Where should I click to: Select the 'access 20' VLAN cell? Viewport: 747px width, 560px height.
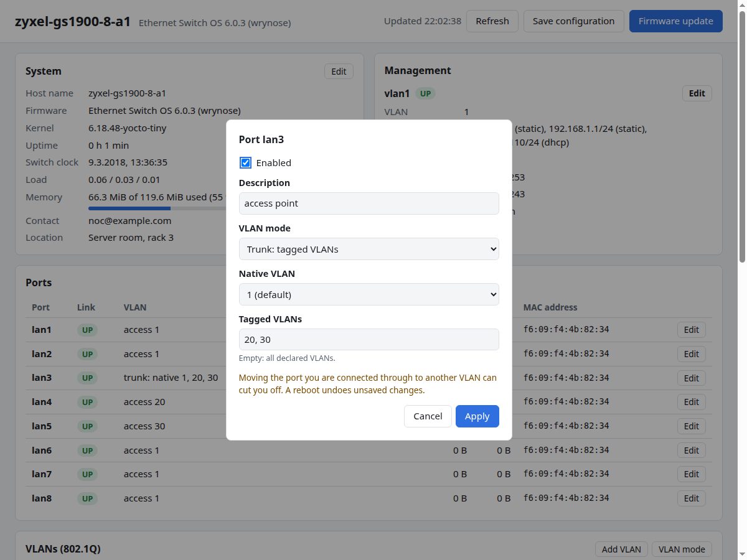tap(144, 402)
